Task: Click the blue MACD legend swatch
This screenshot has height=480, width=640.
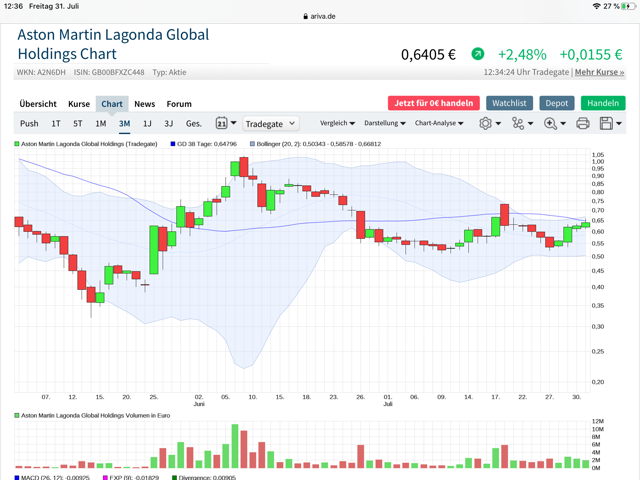Action: 17,477
